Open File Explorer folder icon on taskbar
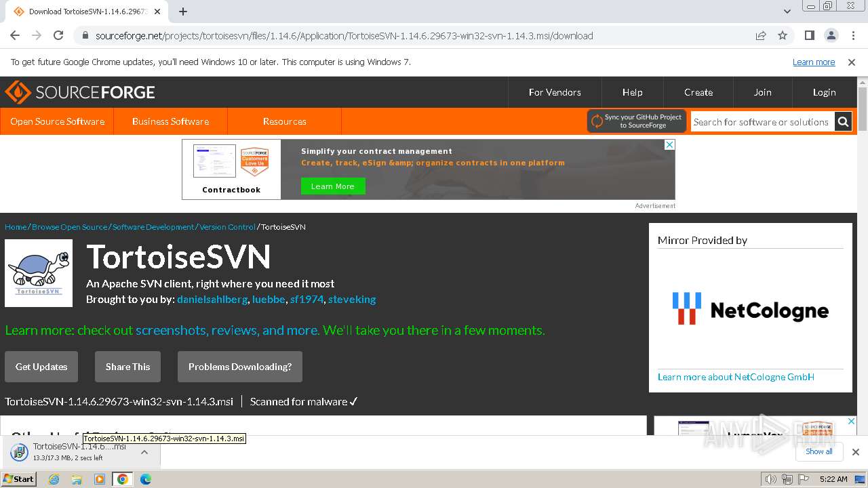Viewport: 868px width, 488px height. (x=77, y=479)
